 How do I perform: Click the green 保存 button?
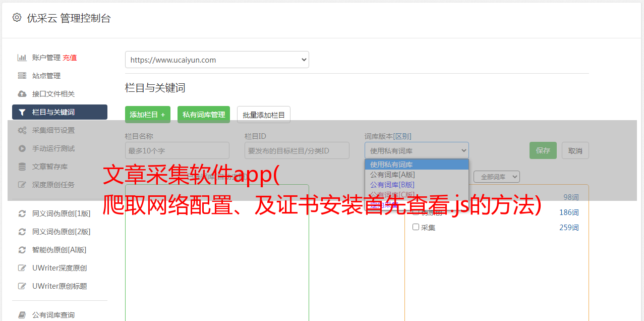coord(543,150)
